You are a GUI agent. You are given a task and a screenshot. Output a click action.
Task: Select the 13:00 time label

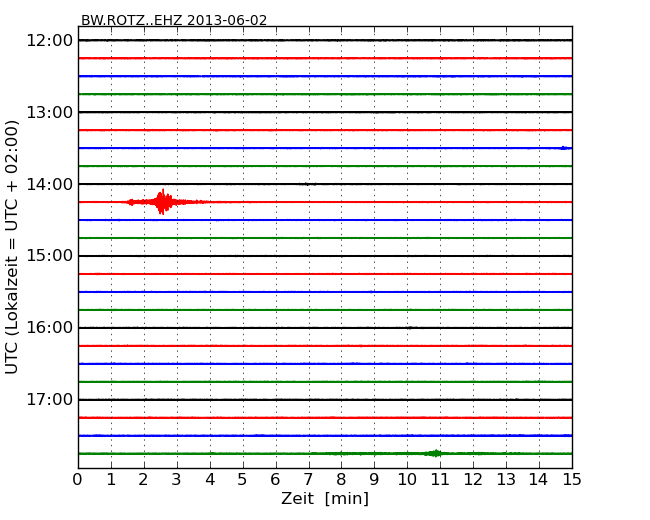coord(49,112)
